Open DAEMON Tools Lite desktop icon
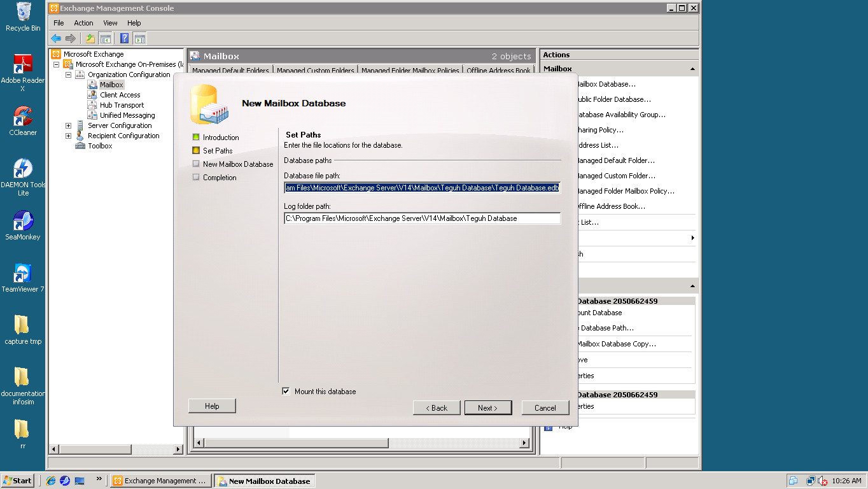868x489 pixels. click(23, 169)
